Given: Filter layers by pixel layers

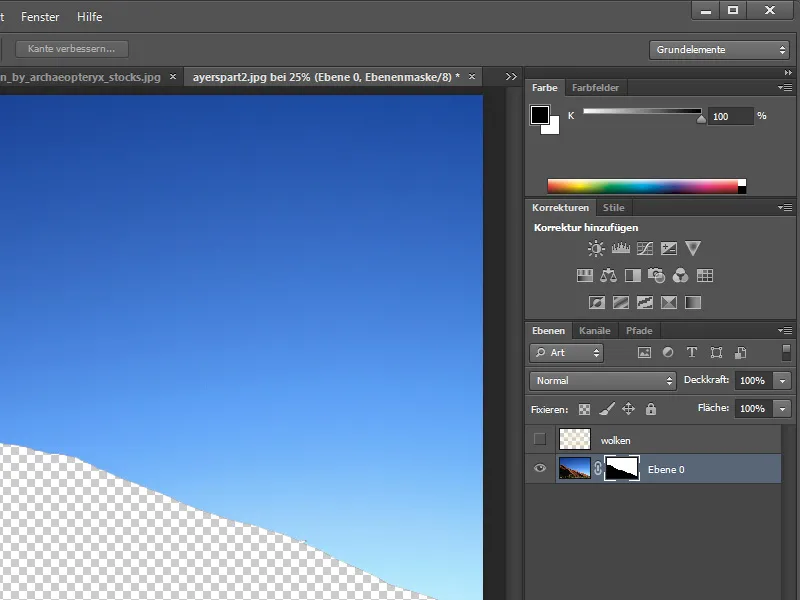Looking at the screenshot, I should click(x=644, y=353).
